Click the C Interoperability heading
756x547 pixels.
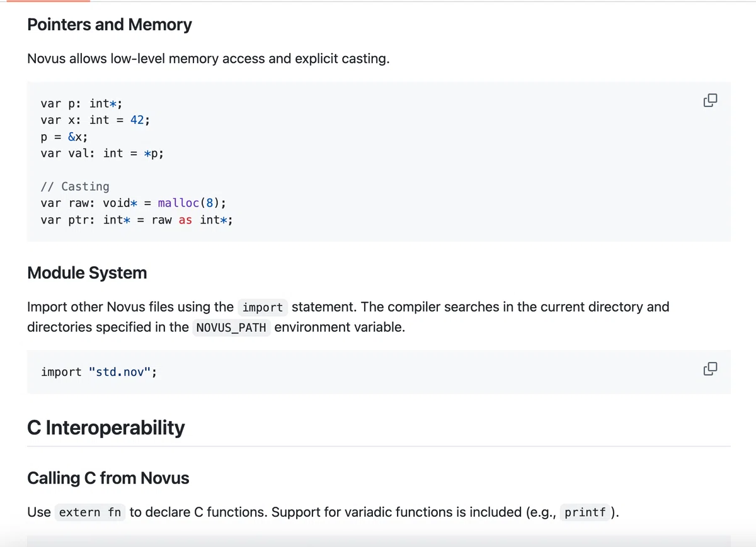[x=106, y=427]
